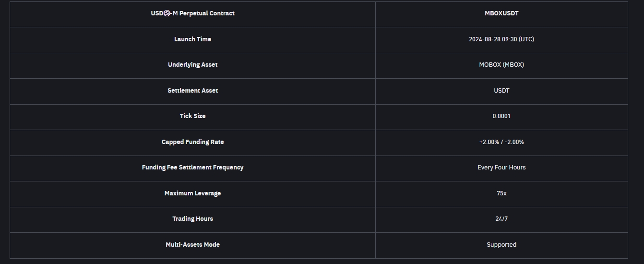644x264 pixels.
Task: Select the USDT settlement value
Action: (501, 91)
